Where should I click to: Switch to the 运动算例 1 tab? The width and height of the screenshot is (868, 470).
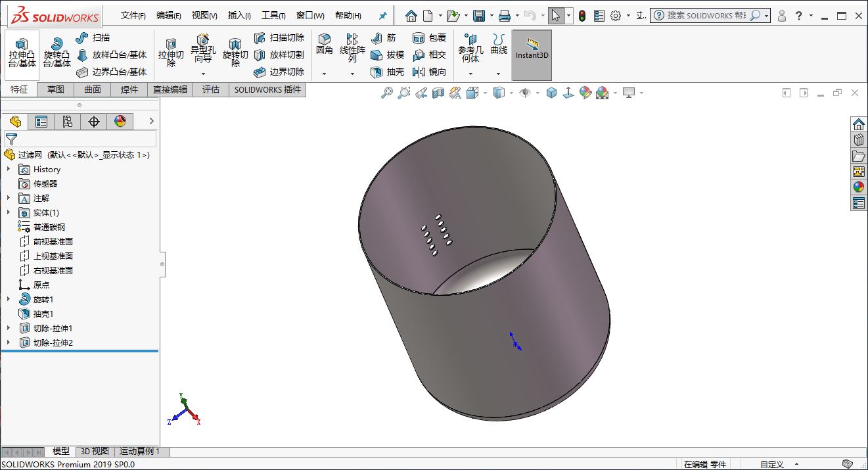click(139, 452)
